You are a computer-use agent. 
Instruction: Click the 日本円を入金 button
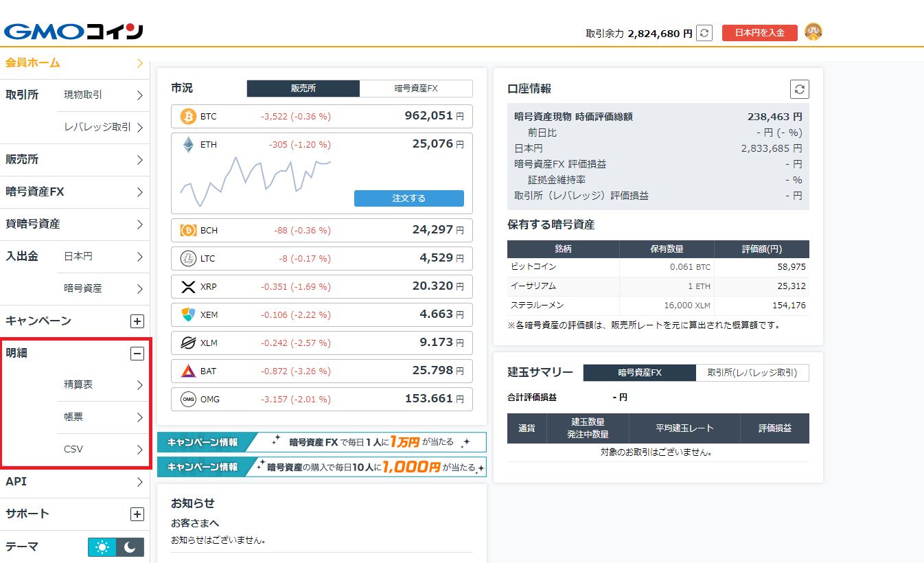click(x=760, y=33)
